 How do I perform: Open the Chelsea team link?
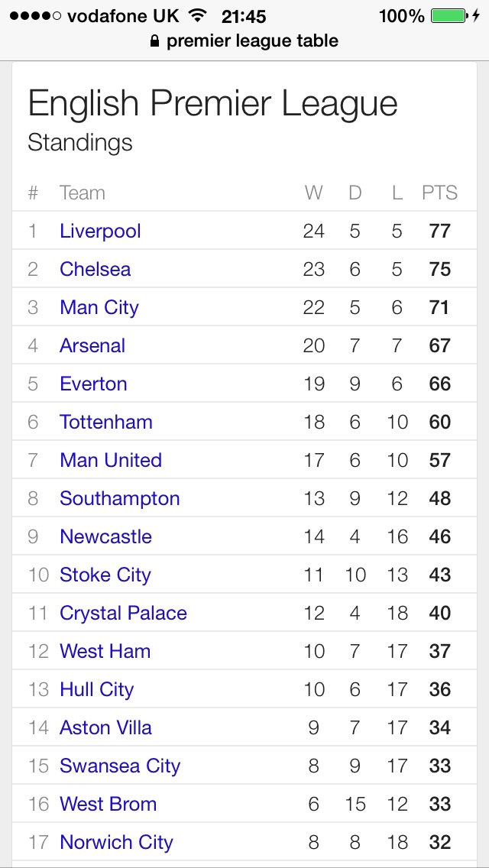pos(95,269)
